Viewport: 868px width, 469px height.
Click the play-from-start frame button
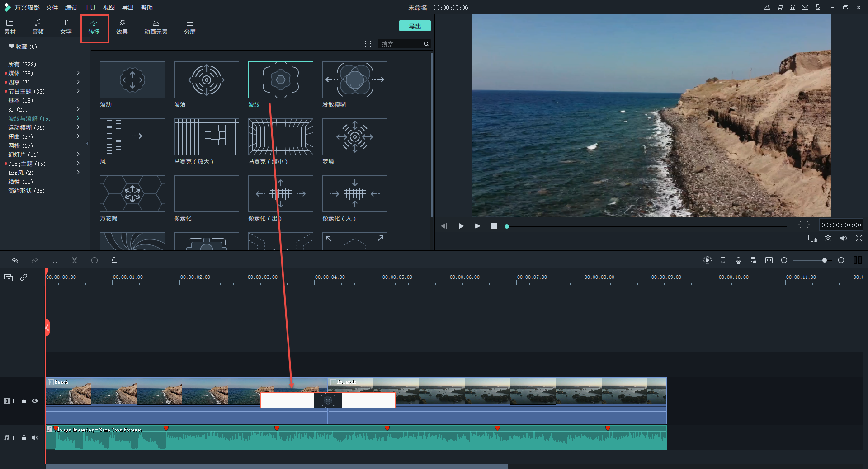click(x=461, y=226)
